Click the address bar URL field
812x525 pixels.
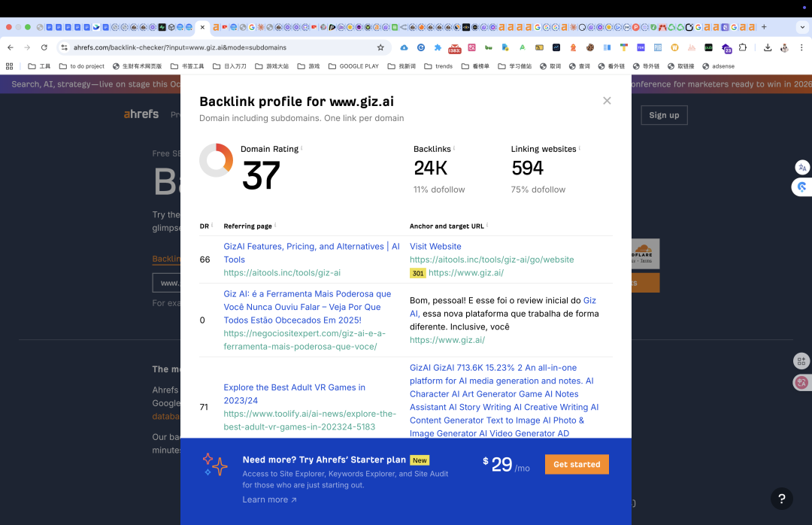point(223,47)
